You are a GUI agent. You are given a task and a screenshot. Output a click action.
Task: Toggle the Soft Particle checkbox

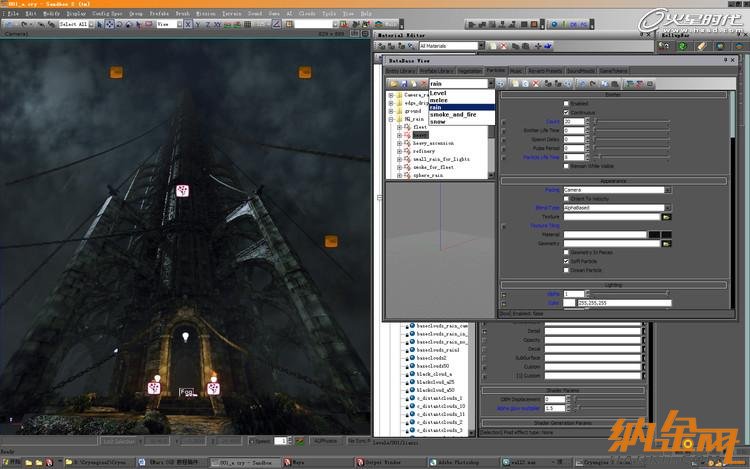(x=565, y=260)
